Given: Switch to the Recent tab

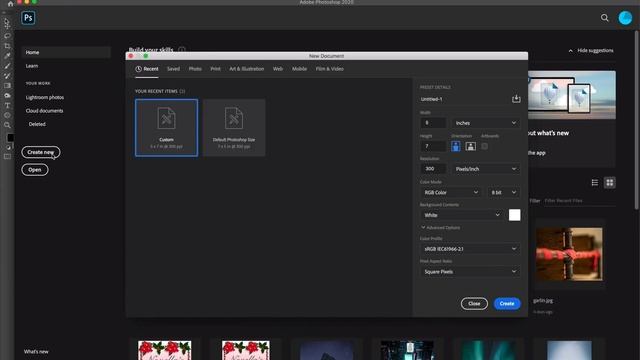Looking at the screenshot, I should pyautogui.click(x=147, y=69).
